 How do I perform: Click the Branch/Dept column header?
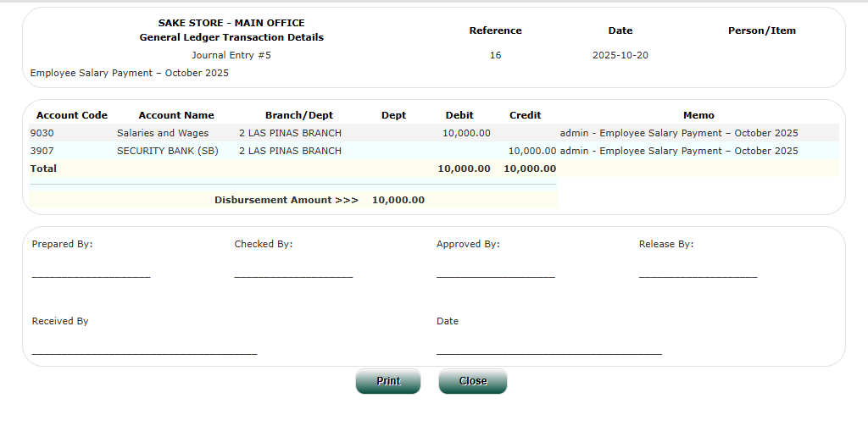click(299, 115)
